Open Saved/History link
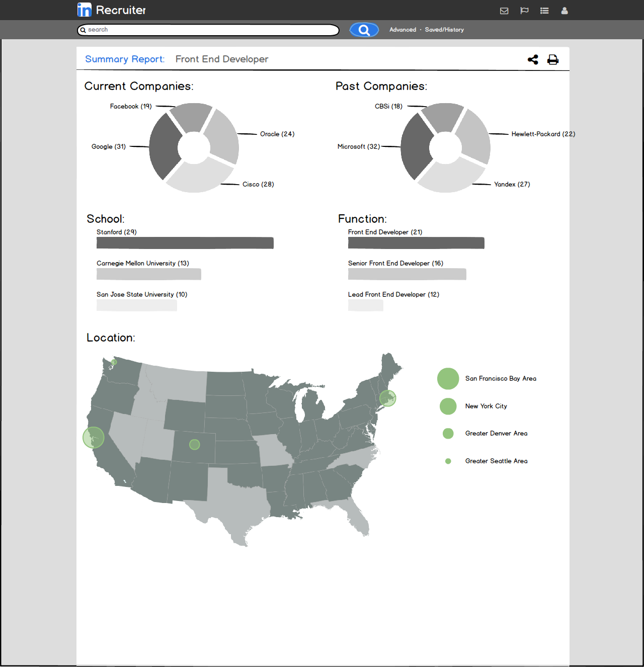644x667 pixels. (444, 30)
